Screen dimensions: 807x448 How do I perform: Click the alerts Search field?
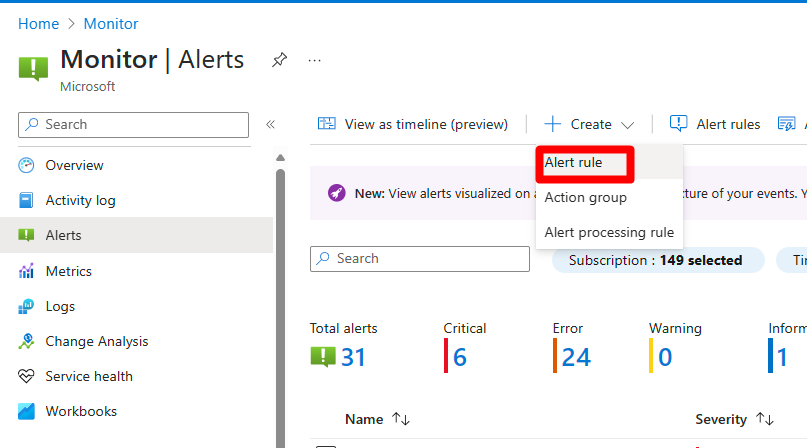420,259
